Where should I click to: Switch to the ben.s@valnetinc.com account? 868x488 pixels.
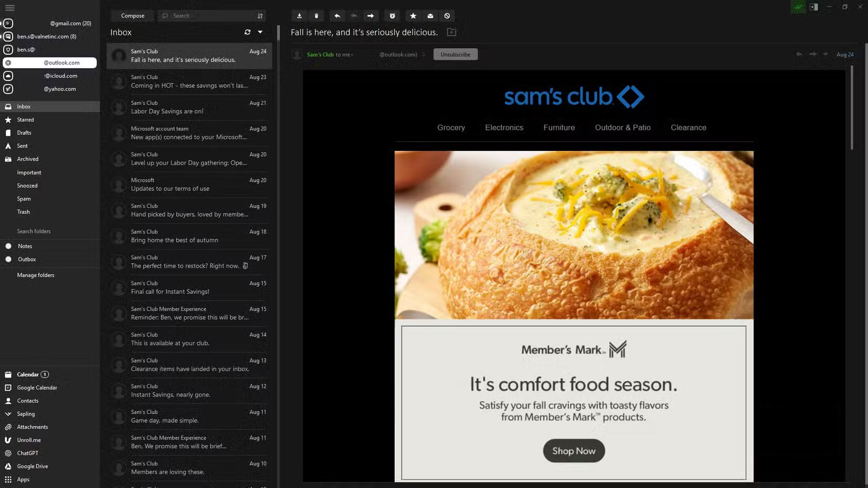pyautogui.click(x=49, y=36)
